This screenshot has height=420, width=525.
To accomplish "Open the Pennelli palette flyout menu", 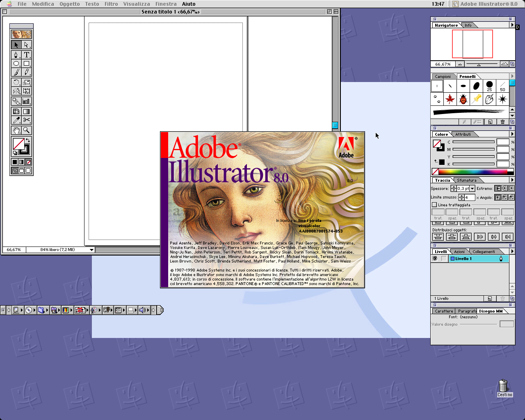I will pyautogui.click(x=512, y=76).
